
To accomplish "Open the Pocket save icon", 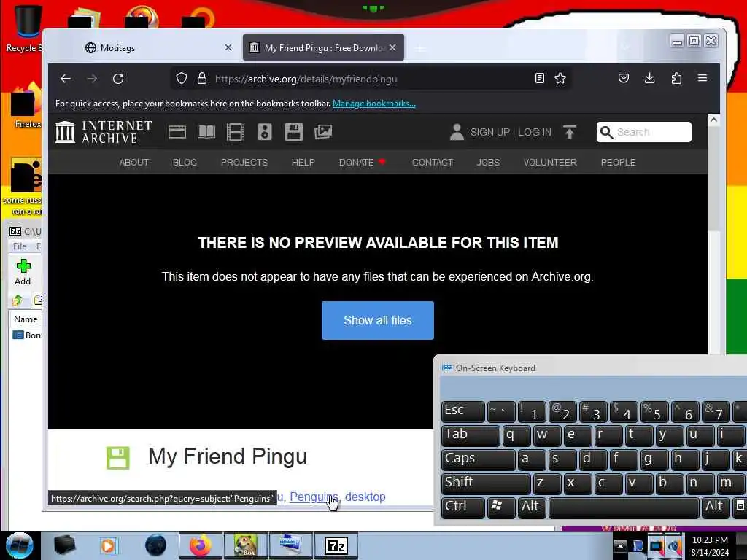I will pyautogui.click(x=624, y=78).
